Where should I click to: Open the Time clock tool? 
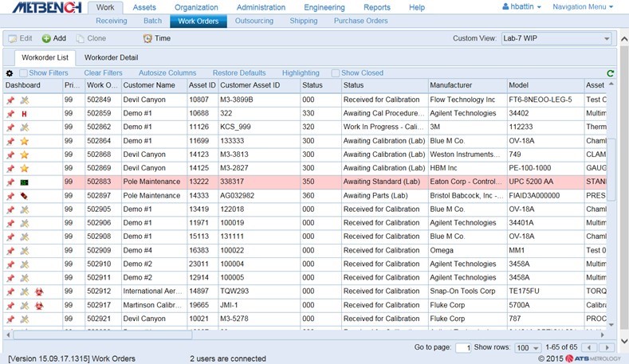point(157,38)
